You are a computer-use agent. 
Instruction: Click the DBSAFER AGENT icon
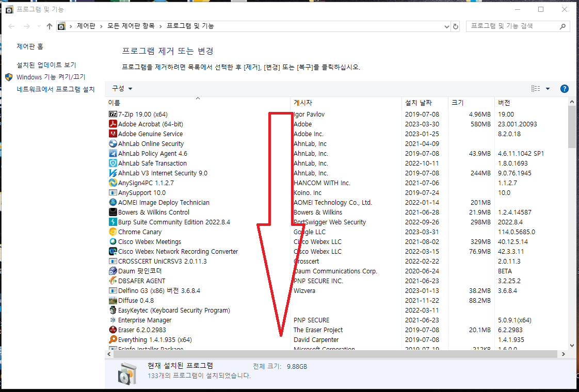113,281
